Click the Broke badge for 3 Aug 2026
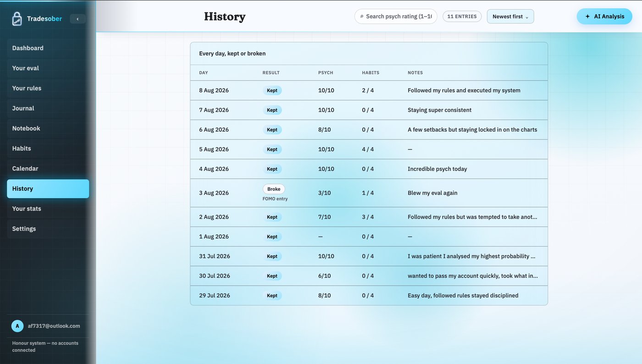Image resolution: width=642 pixels, height=364 pixels. (274, 189)
